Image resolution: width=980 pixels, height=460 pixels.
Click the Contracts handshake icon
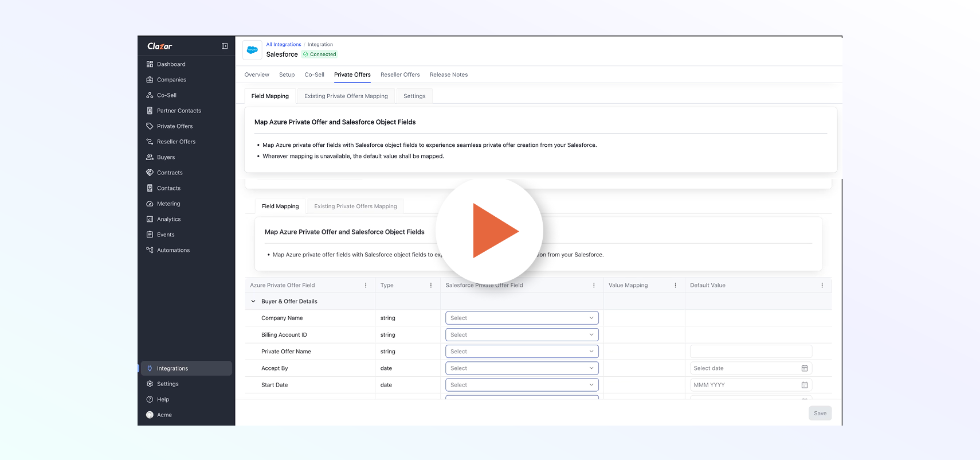[x=150, y=173]
